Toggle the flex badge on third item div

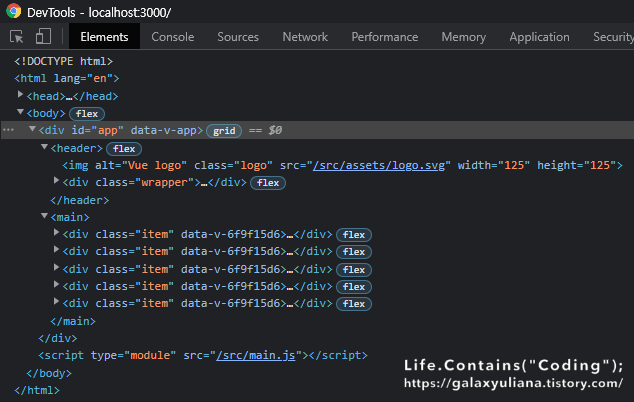[354, 270]
